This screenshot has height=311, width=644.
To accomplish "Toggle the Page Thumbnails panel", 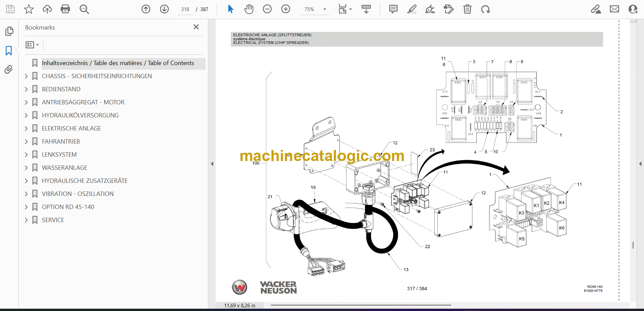I will (x=9, y=31).
